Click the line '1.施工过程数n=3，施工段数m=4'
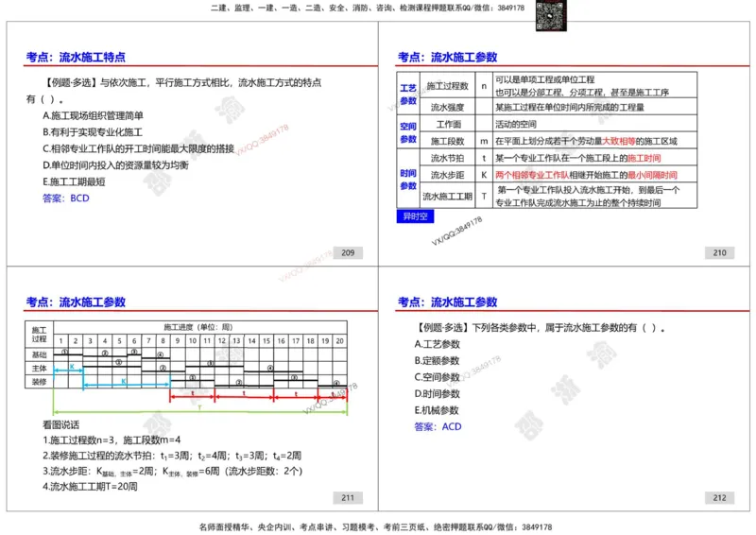 click(x=112, y=440)
